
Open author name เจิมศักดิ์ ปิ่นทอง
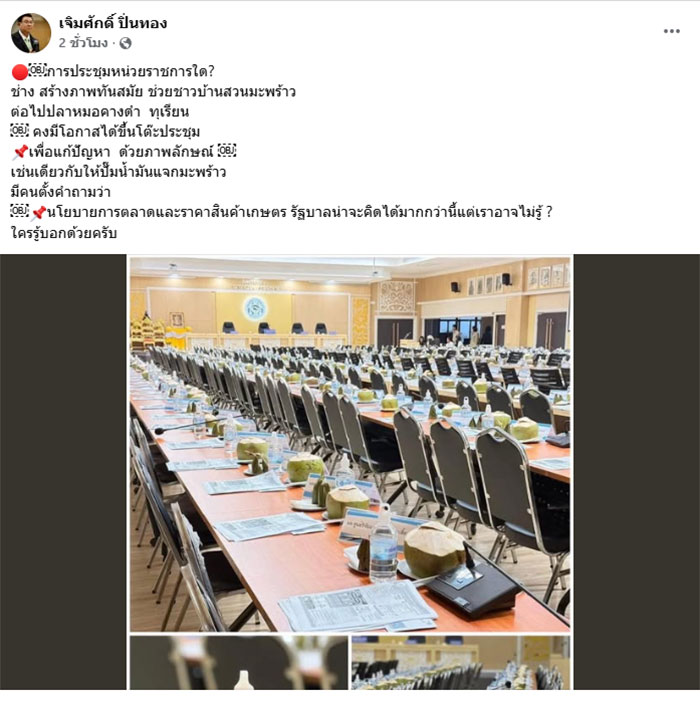[113, 23]
